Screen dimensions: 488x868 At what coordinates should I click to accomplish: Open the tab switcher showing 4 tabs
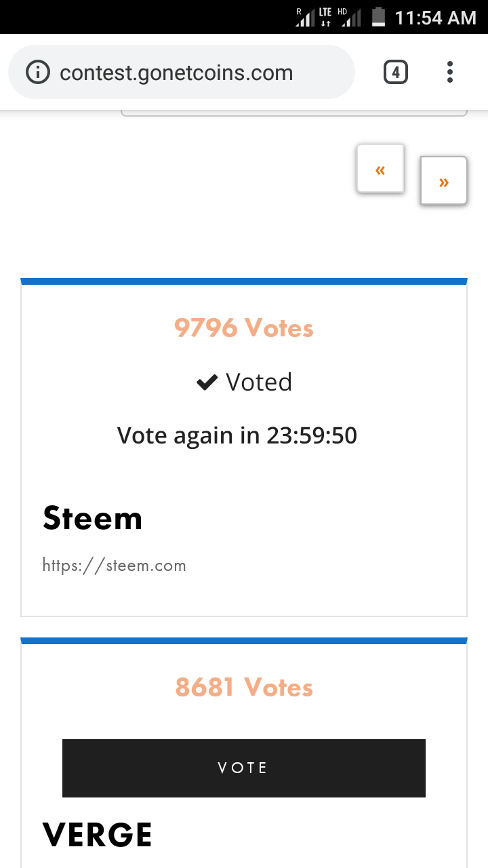tap(396, 72)
